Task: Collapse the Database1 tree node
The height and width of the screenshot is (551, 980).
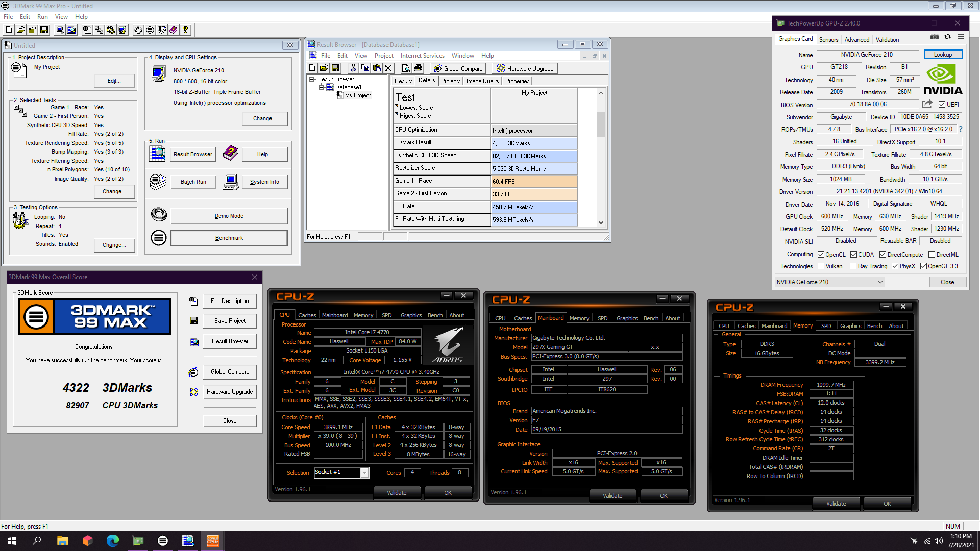Action: (322, 87)
